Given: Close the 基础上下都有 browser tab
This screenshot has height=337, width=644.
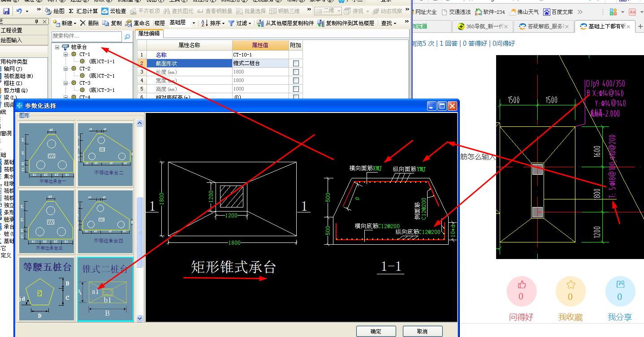Looking at the screenshot, I should pyautogui.click(x=628, y=27).
